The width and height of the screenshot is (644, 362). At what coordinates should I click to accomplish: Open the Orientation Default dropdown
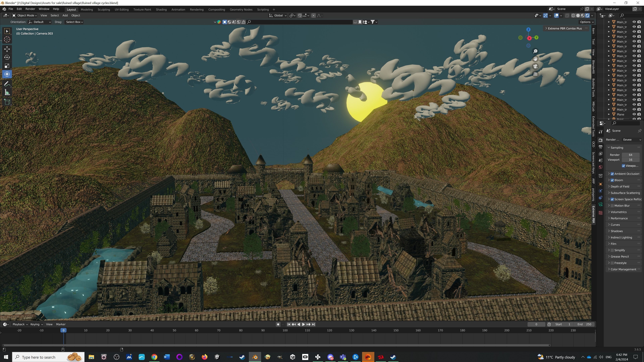tap(40, 22)
